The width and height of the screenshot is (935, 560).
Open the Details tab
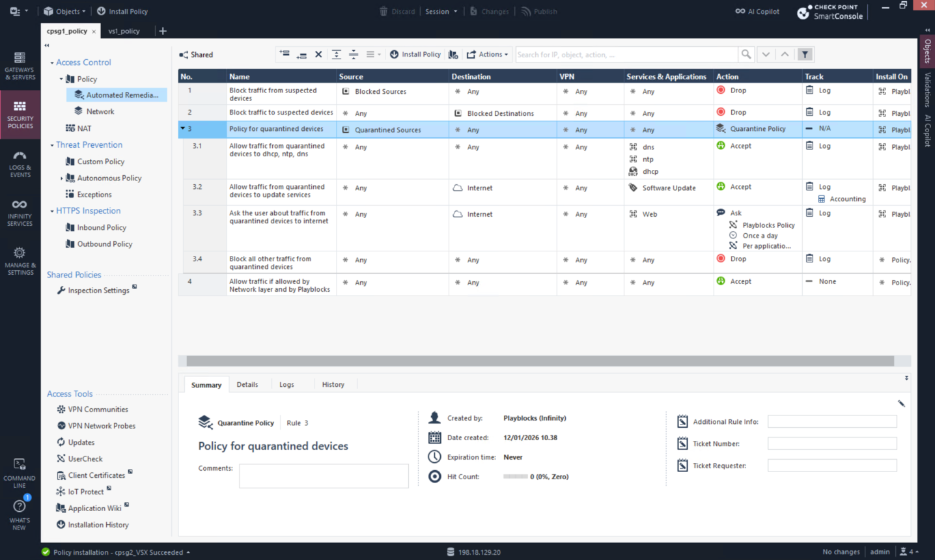click(247, 385)
